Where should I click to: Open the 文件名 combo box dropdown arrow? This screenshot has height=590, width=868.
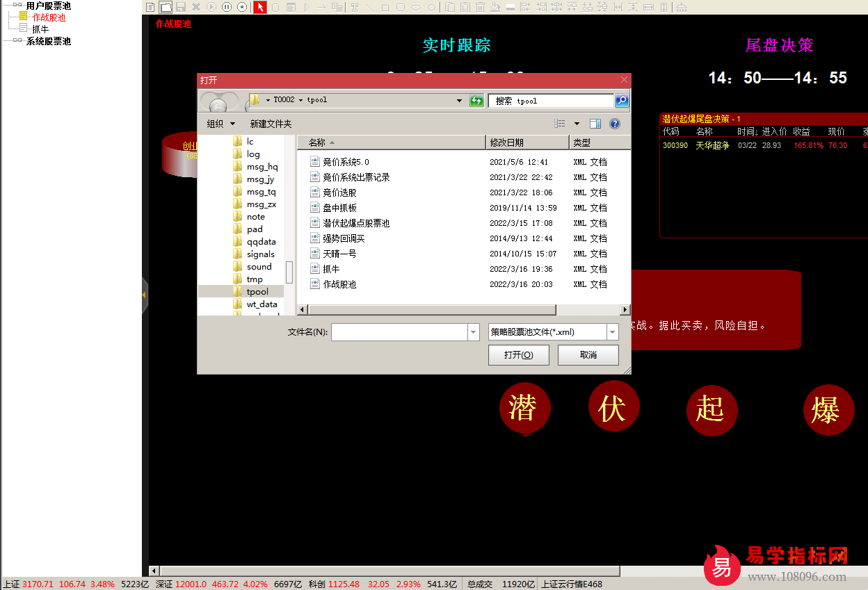[x=474, y=332]
